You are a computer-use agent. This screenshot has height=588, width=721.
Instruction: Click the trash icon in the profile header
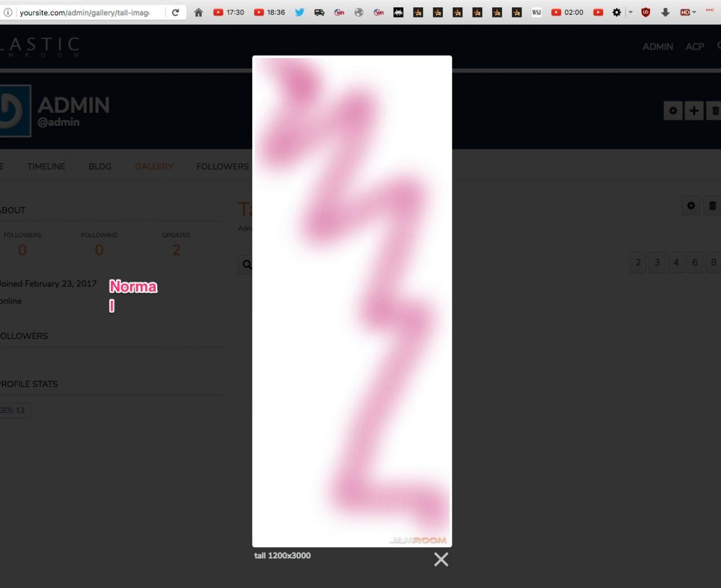coord(714,111)
